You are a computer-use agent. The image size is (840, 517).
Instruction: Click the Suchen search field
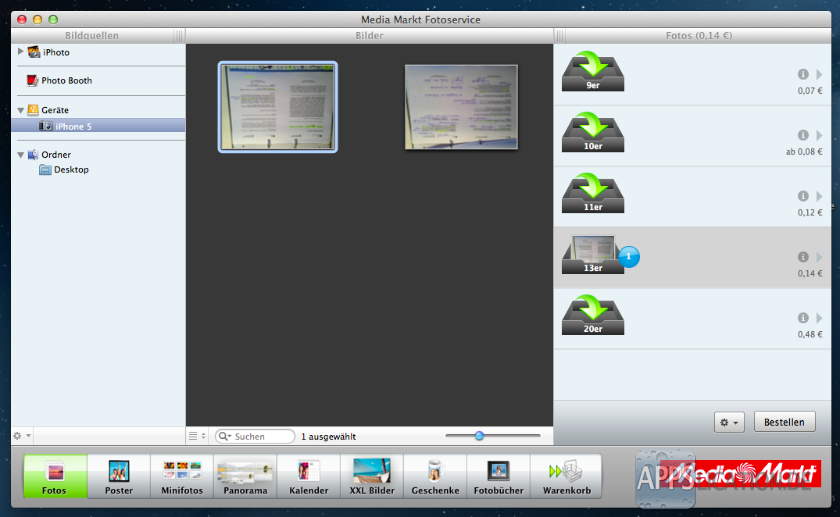click(255, 436)
